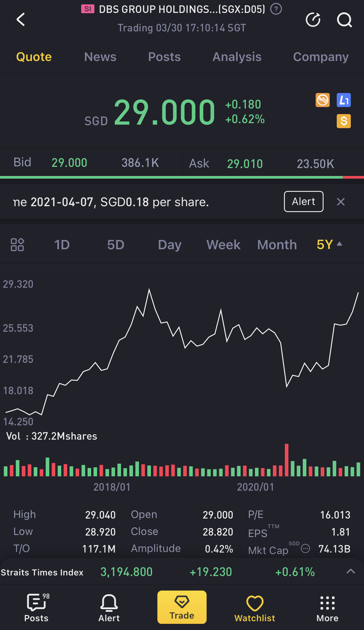Dismiss the dividend notice banner
The width and height of the screenshot is (364, 630).
coord(341,202)
